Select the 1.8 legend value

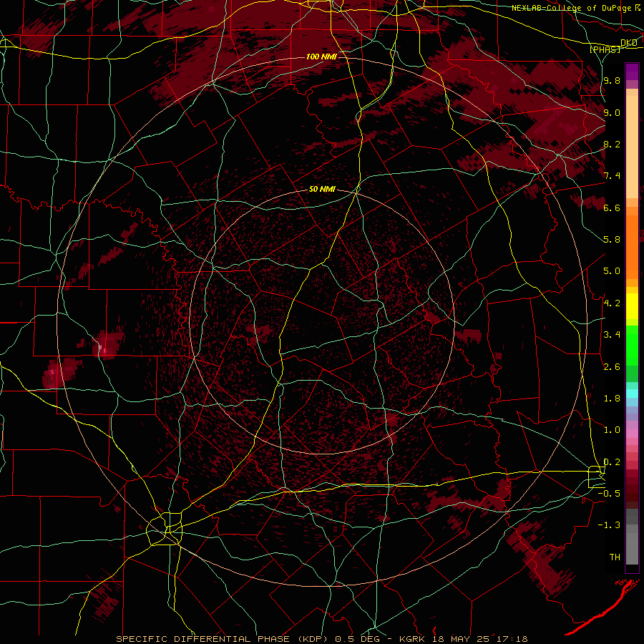[x=612, y=399]
